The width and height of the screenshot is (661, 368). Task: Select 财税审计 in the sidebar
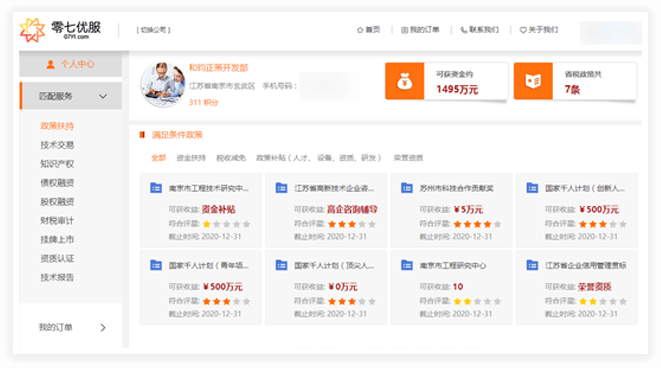tap(57, 220)
